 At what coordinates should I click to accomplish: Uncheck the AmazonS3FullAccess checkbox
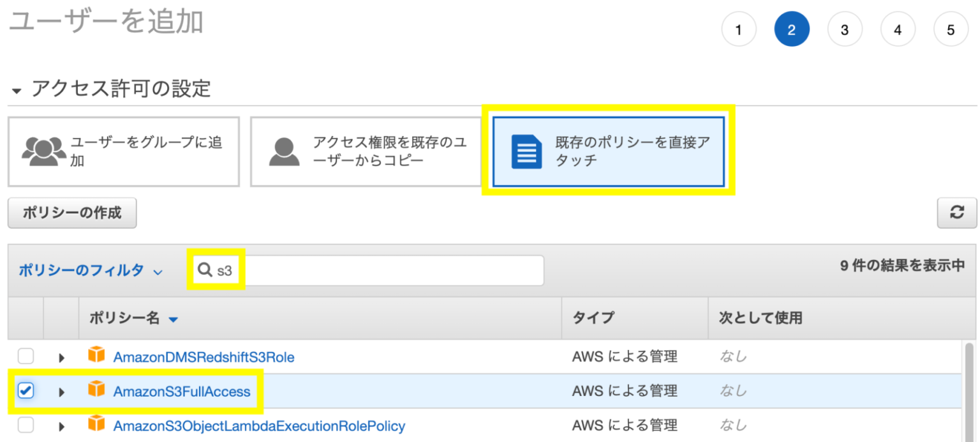pos(26,391)
